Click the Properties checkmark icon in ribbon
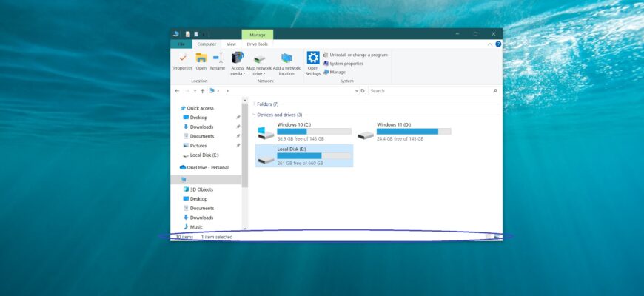644x296 pixels. (x=183, y=58)
